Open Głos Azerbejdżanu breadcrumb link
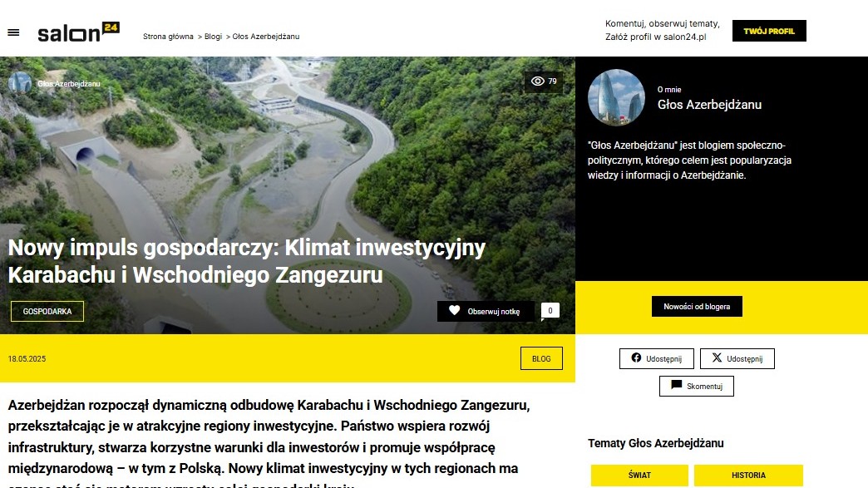The image size is (868, 488). click(266, 37)
